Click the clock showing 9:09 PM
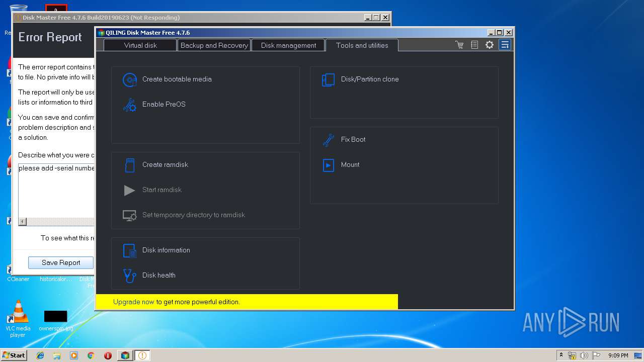Screen dimensions: 644x362 (x=618, y=355)
